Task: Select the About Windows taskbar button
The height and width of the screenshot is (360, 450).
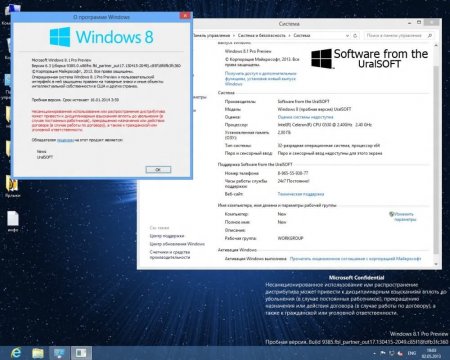Action: click(x=81, y=353)
